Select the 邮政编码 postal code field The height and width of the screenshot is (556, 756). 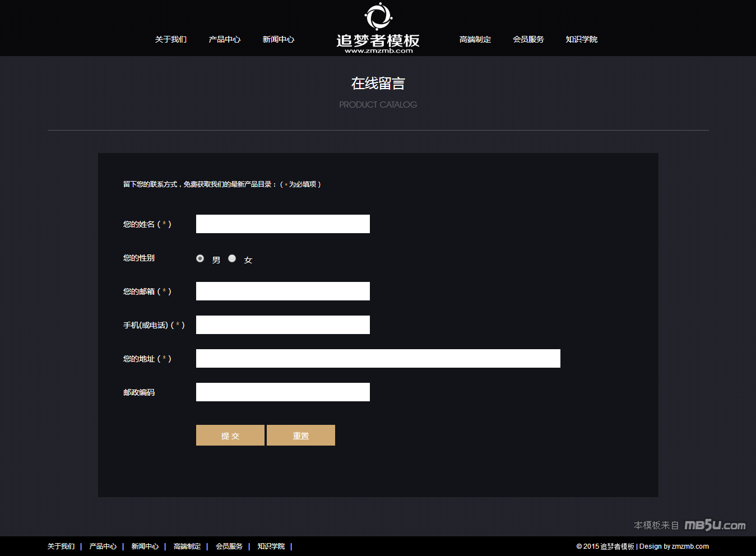click(x=283, y=392)
